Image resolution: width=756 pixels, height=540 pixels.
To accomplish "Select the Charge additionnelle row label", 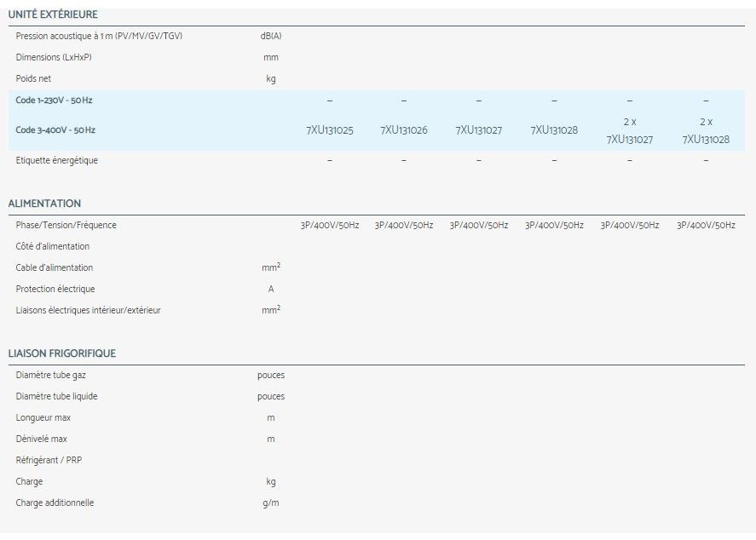I will (55, 503).
